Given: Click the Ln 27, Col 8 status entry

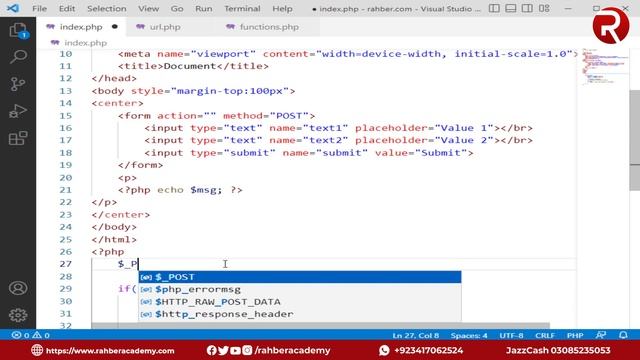Looking at the screenshot, I should [416, 336].
